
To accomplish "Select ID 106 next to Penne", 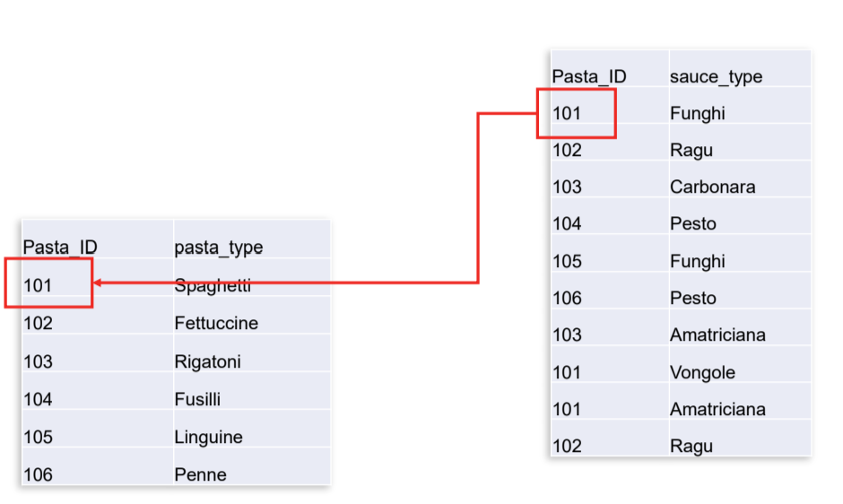I will coord(38,474).
